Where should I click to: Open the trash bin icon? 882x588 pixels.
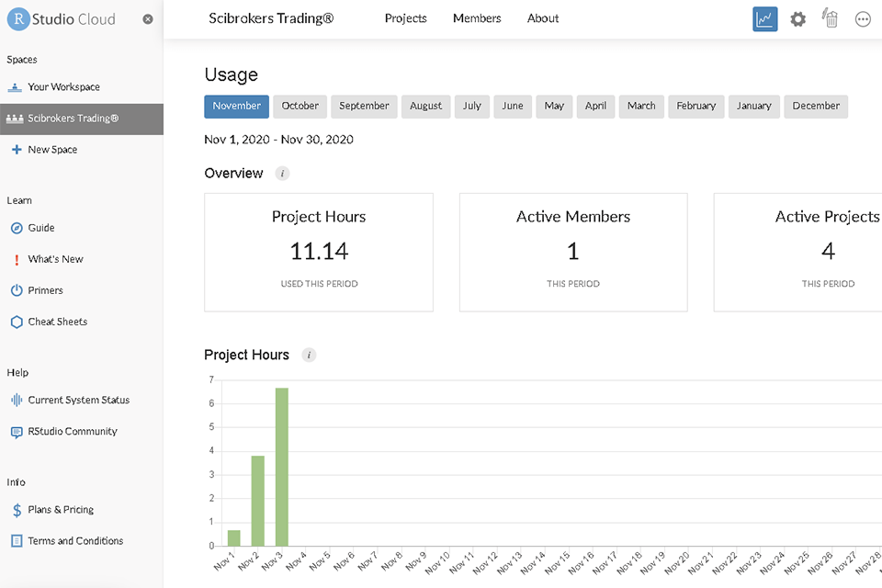click(831, 18)
